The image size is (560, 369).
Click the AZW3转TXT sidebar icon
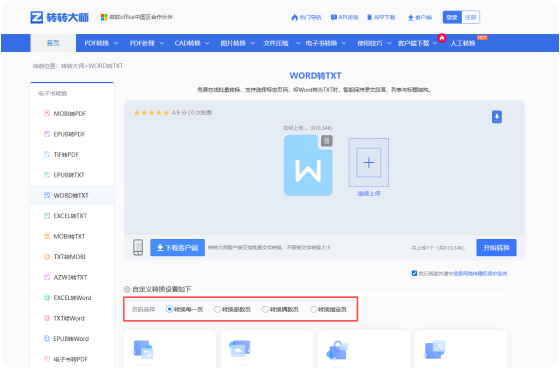coord(47,277)
